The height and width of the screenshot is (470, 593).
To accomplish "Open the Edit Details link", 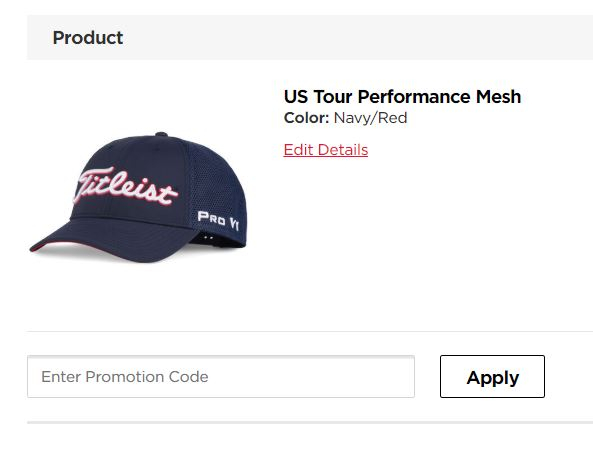I will click(x=326, y=150).
